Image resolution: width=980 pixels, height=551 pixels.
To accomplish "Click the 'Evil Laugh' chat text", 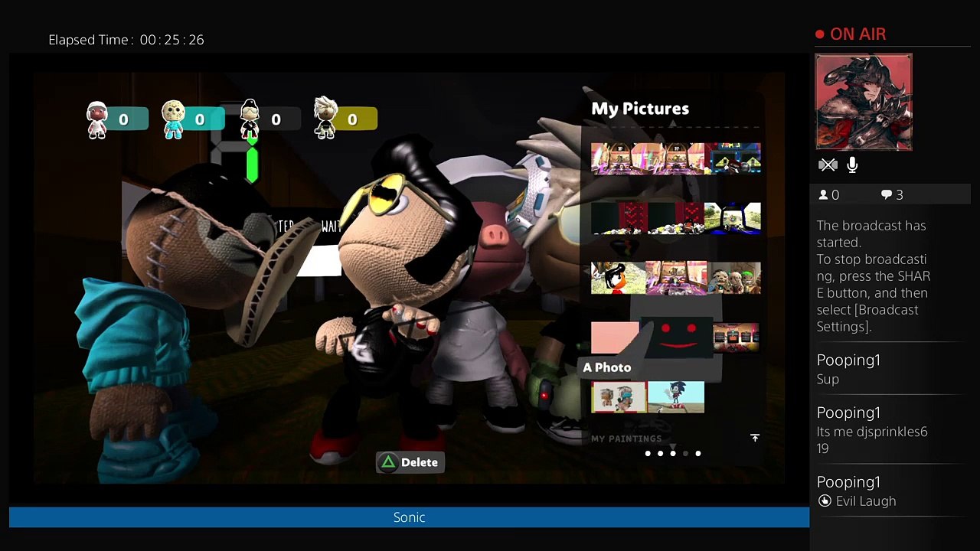I will [866, 501].
